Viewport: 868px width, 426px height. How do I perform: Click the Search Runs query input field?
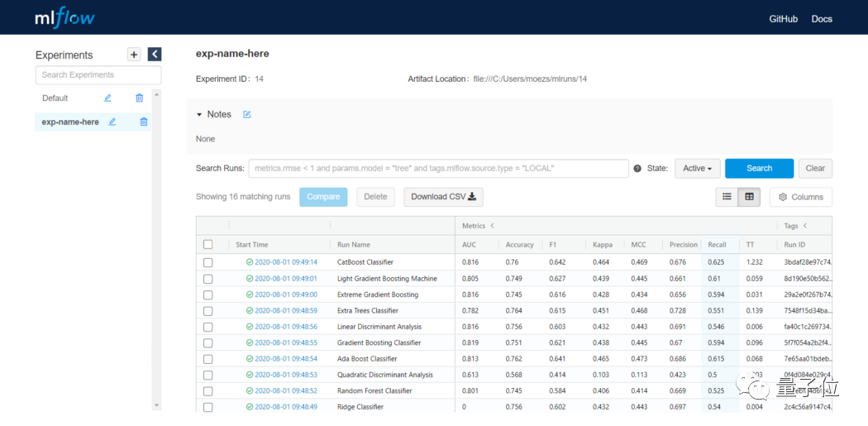coord(438,169)
